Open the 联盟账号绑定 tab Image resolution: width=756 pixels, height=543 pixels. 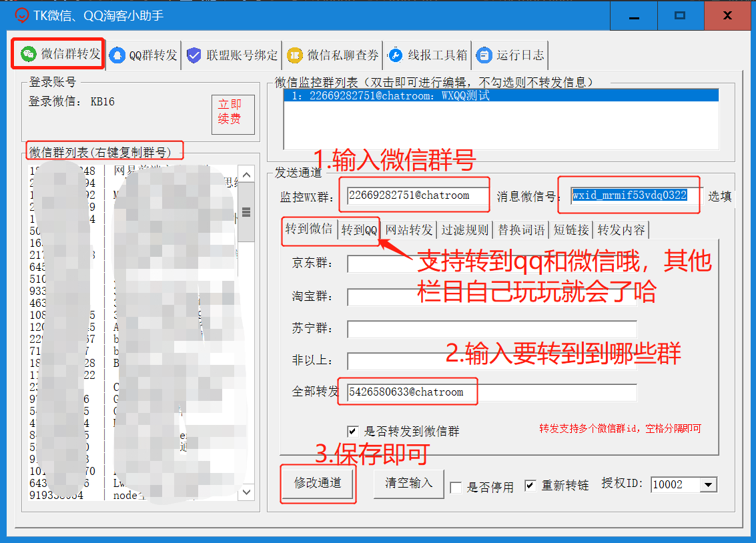(x=232, y=55)
